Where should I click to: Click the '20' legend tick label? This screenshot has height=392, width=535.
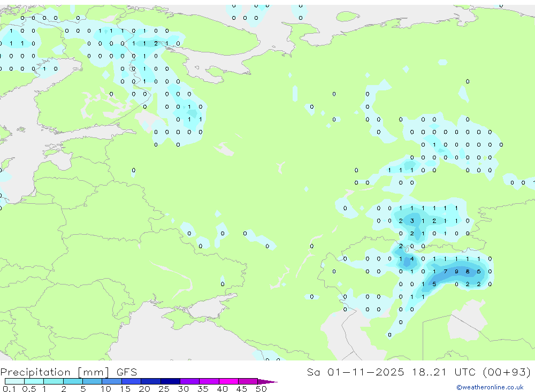(144, 389)
